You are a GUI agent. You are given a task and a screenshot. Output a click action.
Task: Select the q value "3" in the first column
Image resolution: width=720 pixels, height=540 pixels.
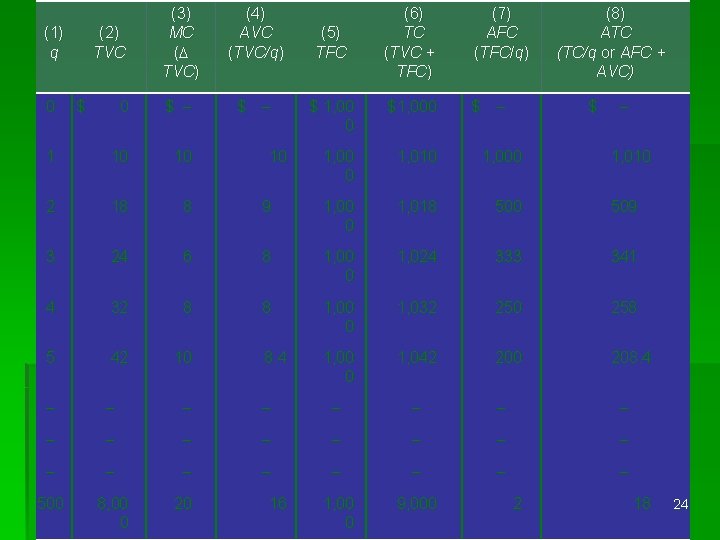tap(51, 257)
